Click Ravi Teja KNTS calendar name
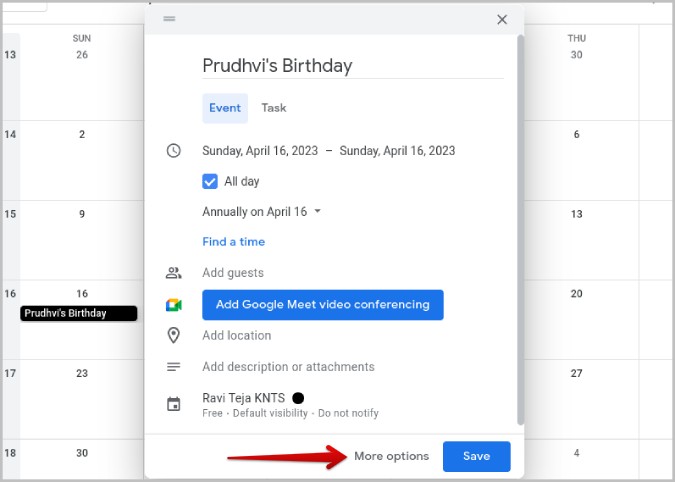The height and width of the screenshot is (482, 675). [244, 398]
